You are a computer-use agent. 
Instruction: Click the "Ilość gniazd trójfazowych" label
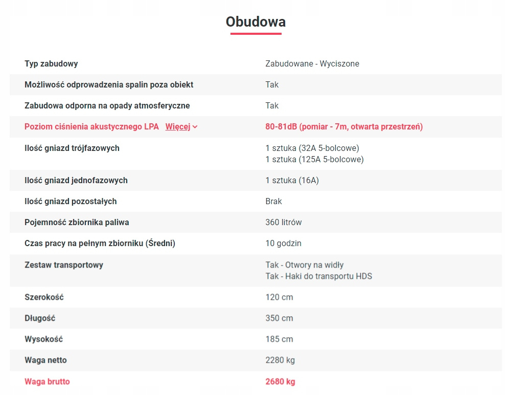tap(72, 148)
